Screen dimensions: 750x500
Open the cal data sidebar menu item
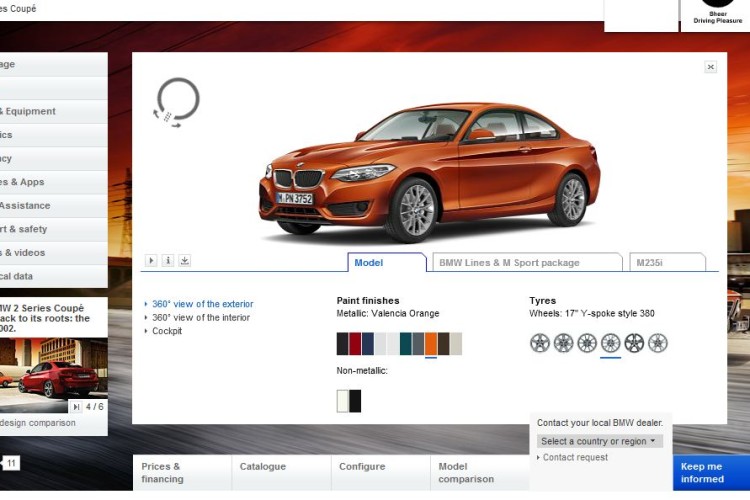click(x=54, y=276)
